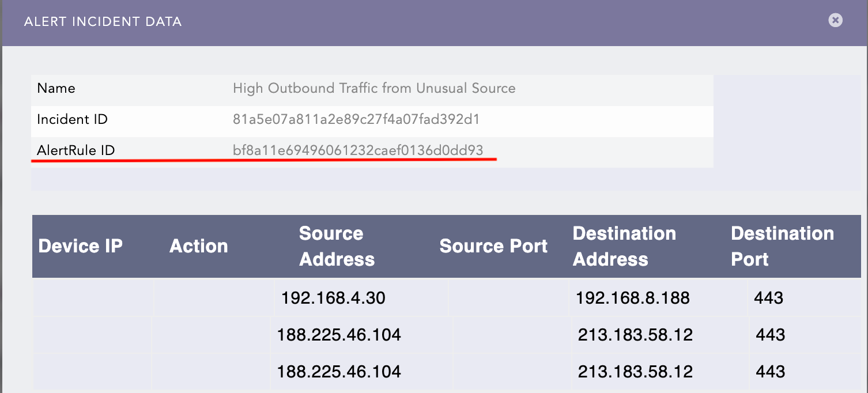Click the Alert Incident Data title
Image resolution: width=868 pixels, height=393 pixels.
coord(103,22)
